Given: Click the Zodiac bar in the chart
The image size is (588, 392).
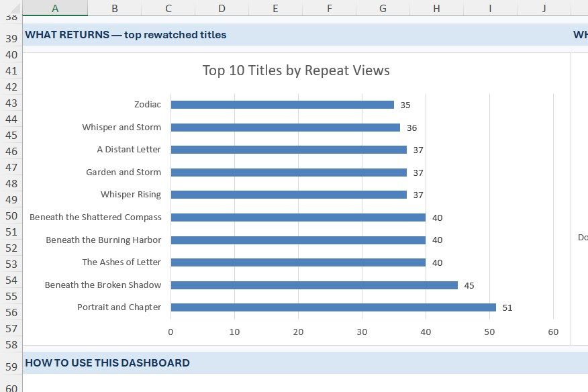Looking at the screenshot, I should tap(283, 105).
